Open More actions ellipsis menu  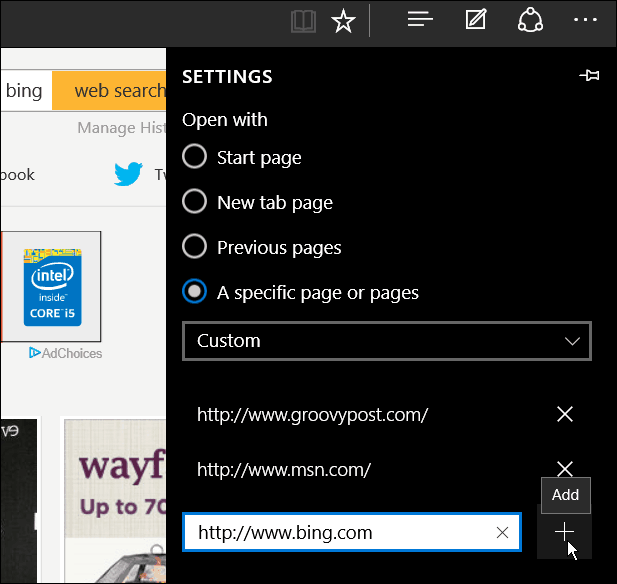586,19
